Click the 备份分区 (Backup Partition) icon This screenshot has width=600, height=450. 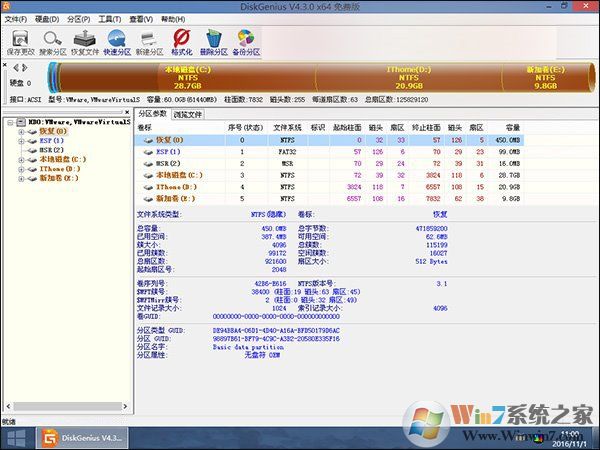click(245, 42)
